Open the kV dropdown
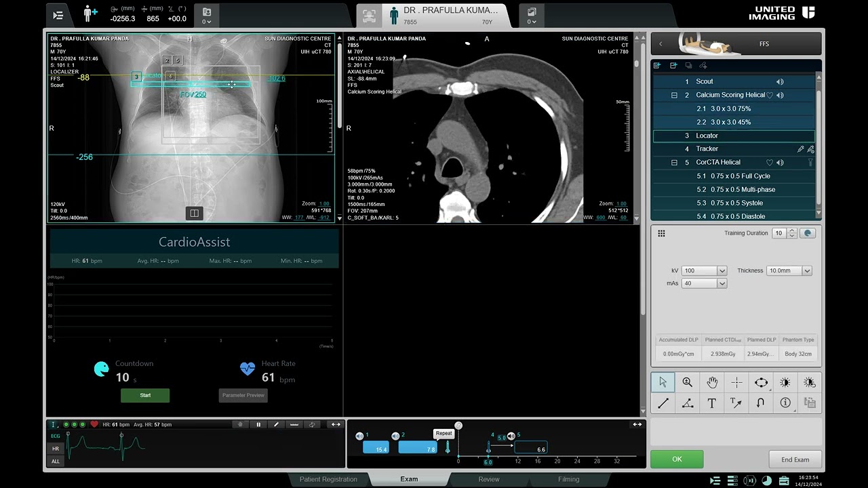This screenshot has width=868, height=488. [722, 270]
